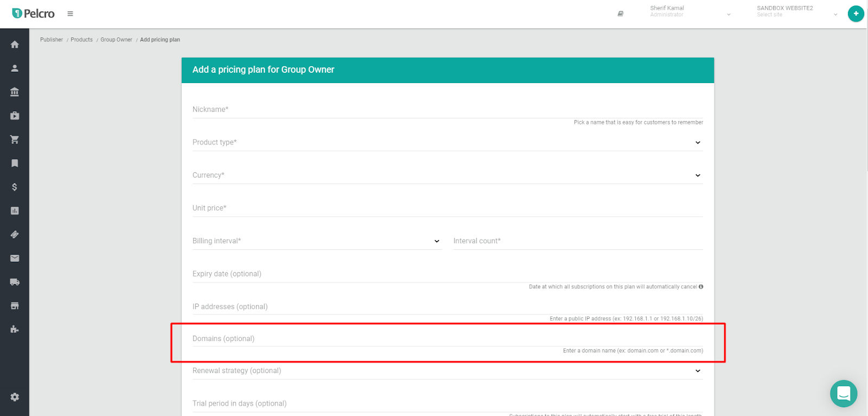Open the Sherif Kamal user menu
868x416 pixels.
(x=690, y=11)
